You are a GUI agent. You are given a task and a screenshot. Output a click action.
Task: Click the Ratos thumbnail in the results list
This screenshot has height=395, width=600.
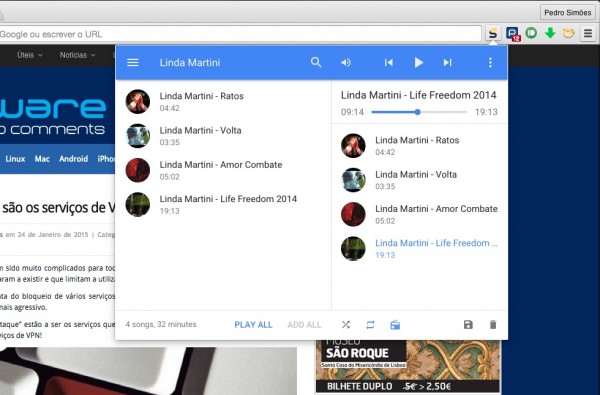tap(138, 101)
